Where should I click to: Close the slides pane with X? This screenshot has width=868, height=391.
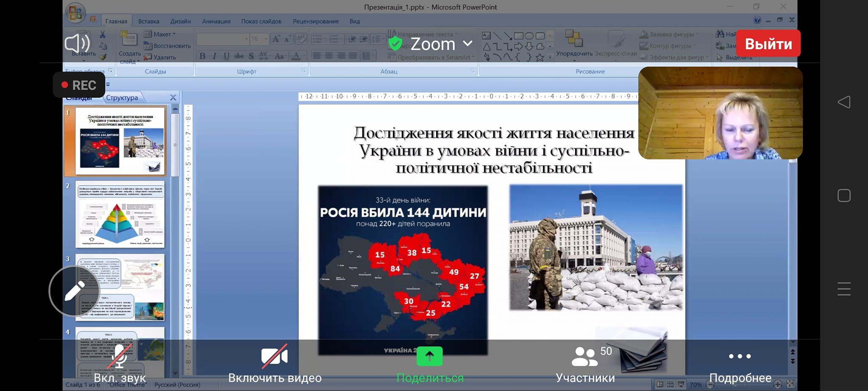(x=173, y=98)
